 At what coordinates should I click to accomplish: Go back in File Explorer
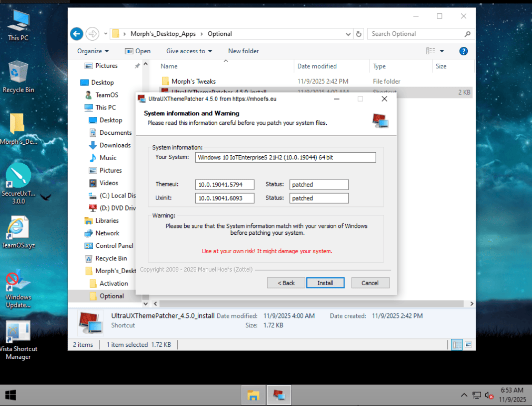77,34
